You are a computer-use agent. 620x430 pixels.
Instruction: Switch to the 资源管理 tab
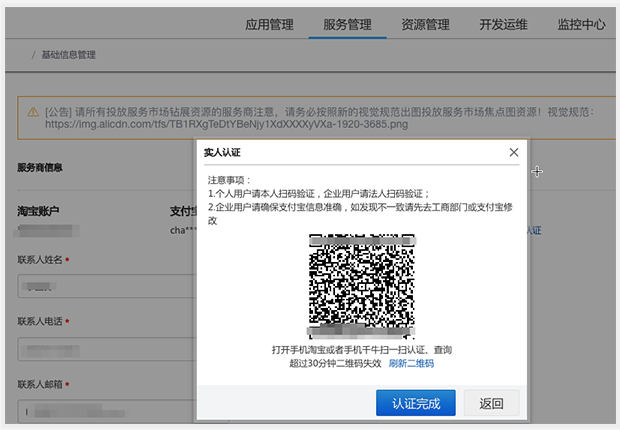[425, 25]
